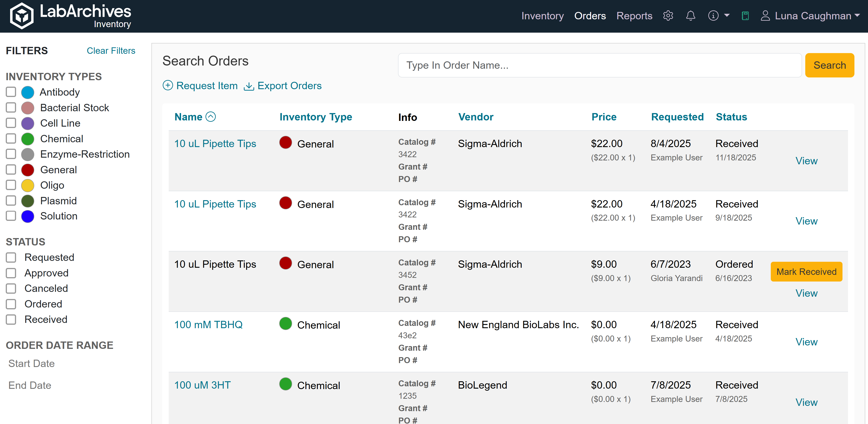Tick the Chemical inventory type checkbox
The image size is (868, 424).
[11, 139]
